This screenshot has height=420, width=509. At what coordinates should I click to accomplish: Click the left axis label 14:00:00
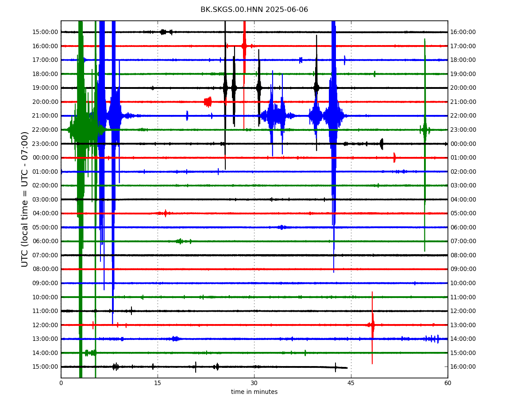pos(45,353)
